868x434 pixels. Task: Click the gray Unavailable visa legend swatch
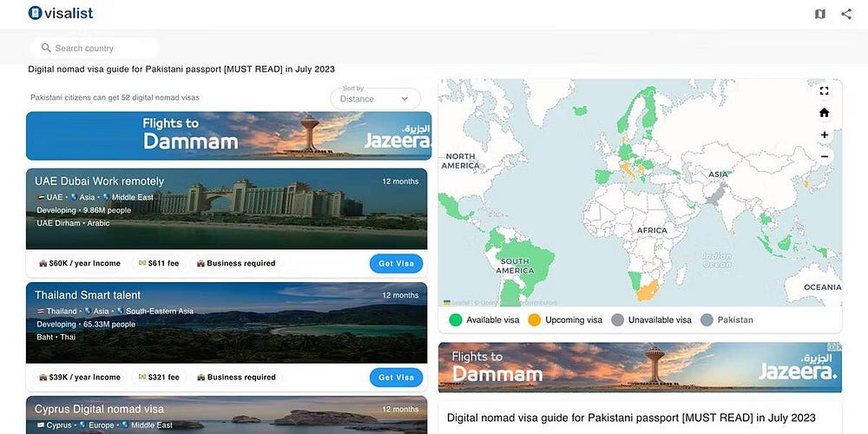[x=617, y=320]
